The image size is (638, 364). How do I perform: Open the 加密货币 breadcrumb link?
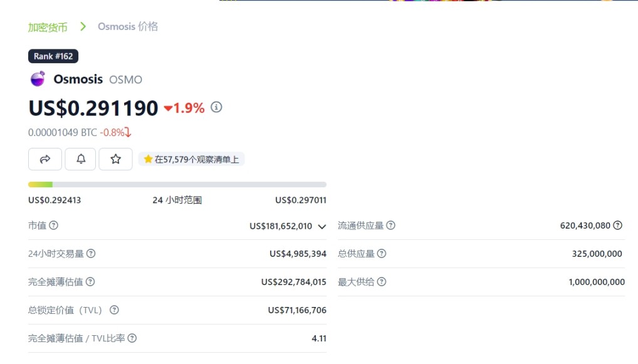pos(49,26)
